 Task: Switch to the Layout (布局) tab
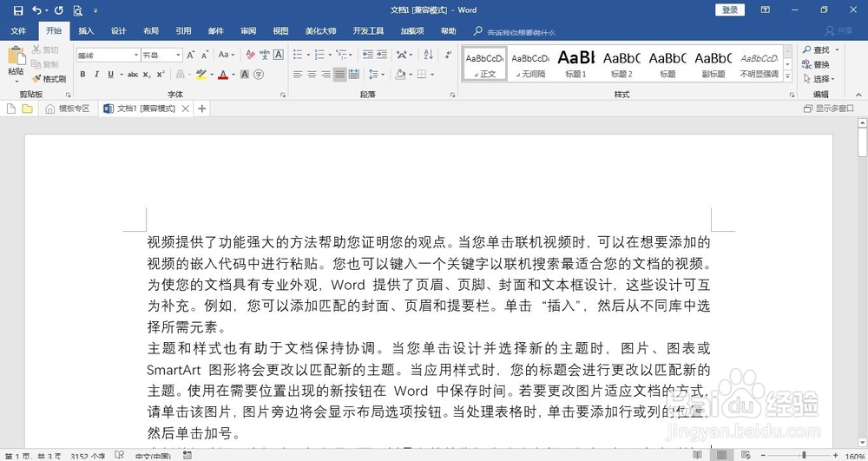point(150,31)
